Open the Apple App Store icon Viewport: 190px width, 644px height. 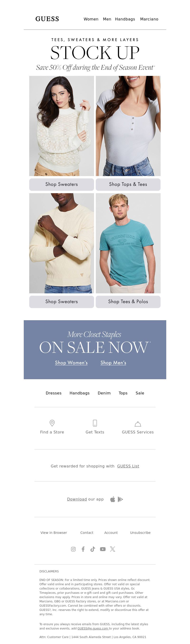113,499
